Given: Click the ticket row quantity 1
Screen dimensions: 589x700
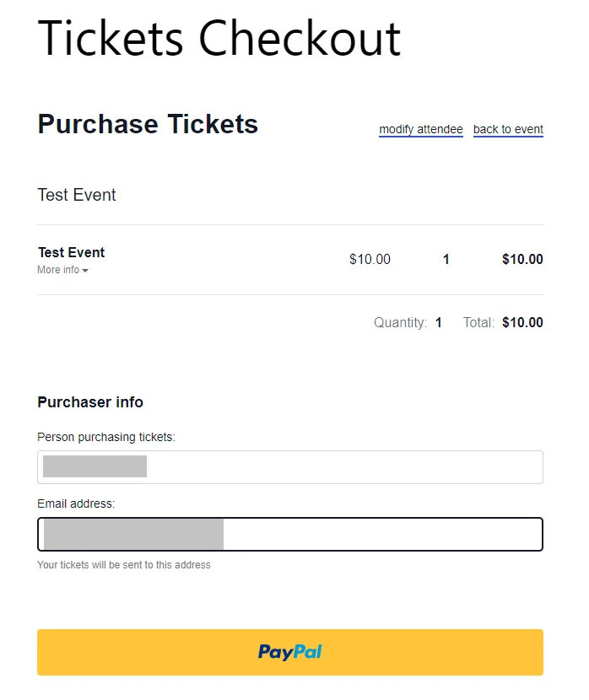Looking at the screenshot, I should 446,259.
